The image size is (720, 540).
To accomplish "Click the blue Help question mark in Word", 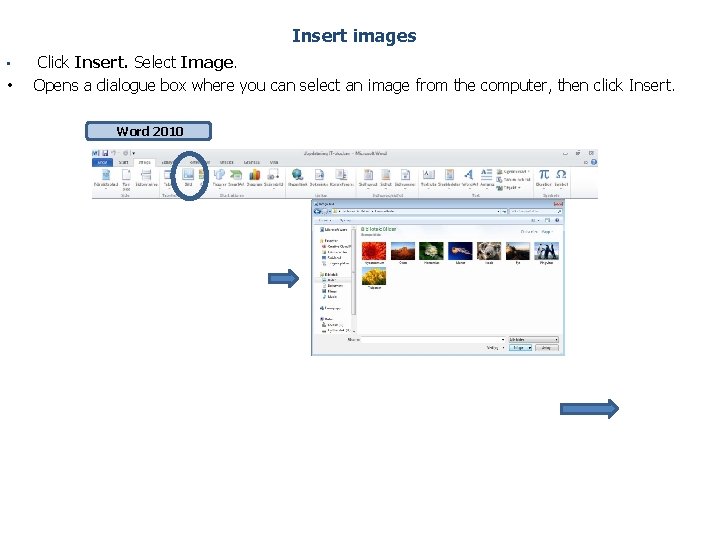I will point(594,162).
